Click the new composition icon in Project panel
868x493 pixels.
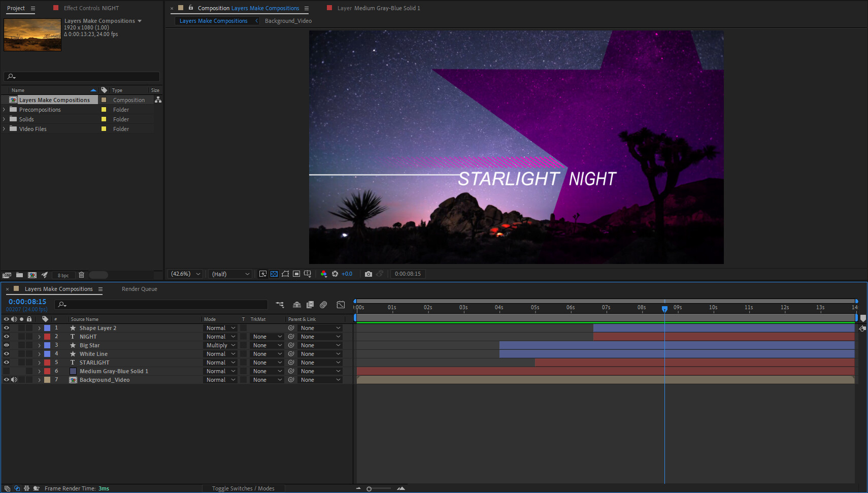[x=32, y=275]
